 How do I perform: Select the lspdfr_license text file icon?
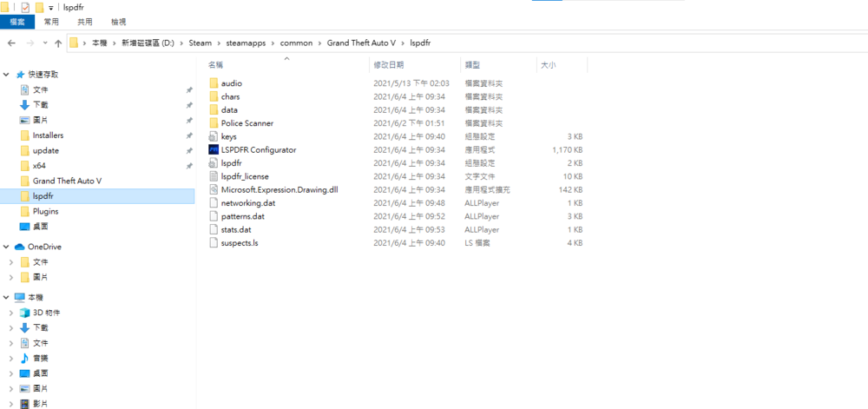pos(214,176)
